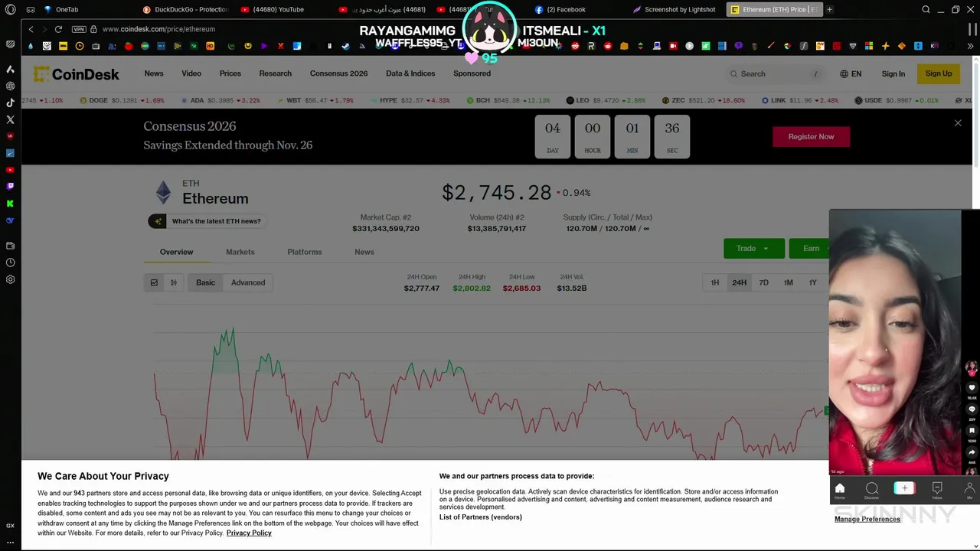Select Advanced chart mode

pyautogui.click(x=248, y=282)
